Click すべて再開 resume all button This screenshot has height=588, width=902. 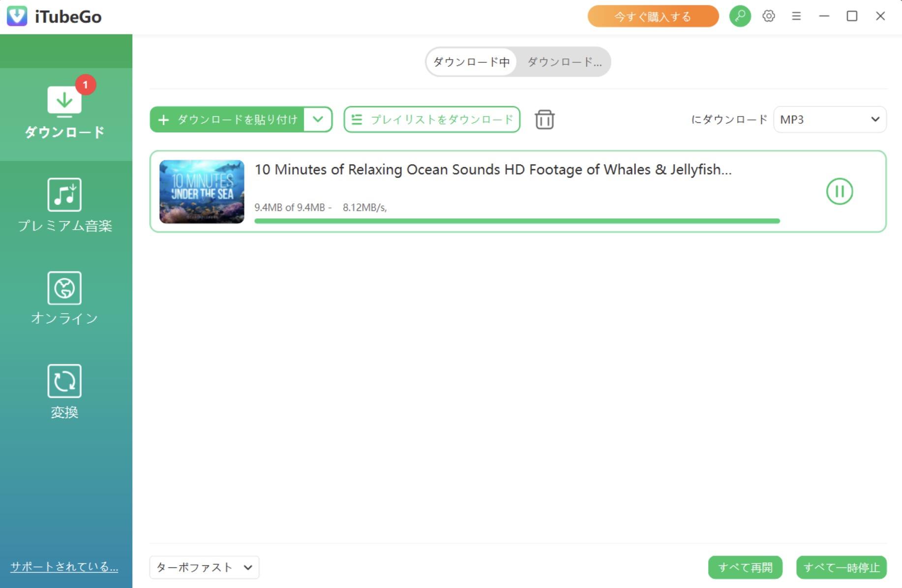click(x=745, y=567)
